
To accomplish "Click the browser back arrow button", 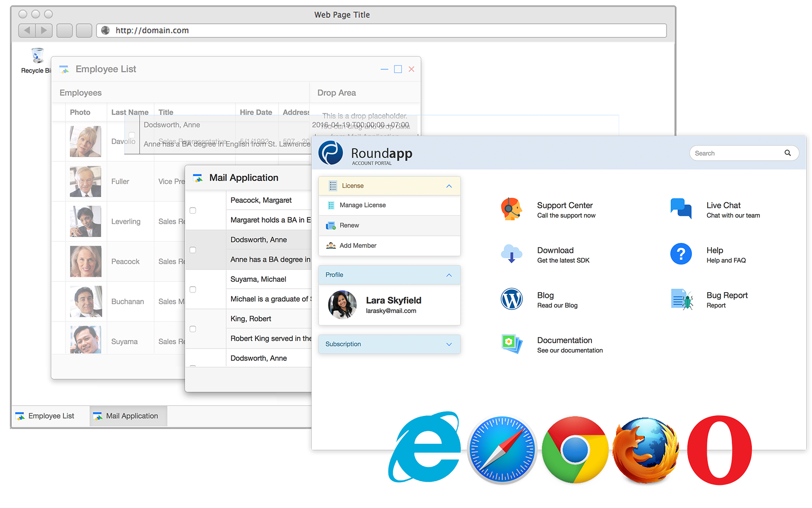I will tap(27, 30).
